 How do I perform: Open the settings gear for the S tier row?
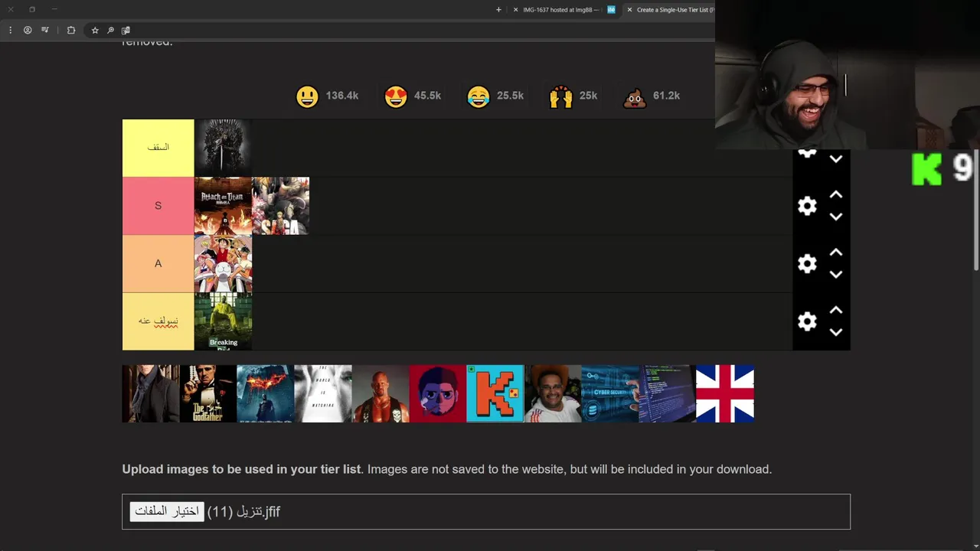[807, 206]
